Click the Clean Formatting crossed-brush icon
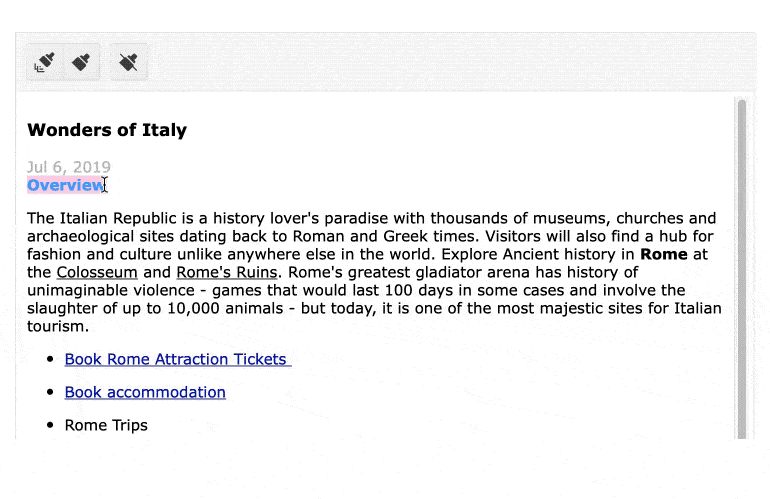 point(128,63)
